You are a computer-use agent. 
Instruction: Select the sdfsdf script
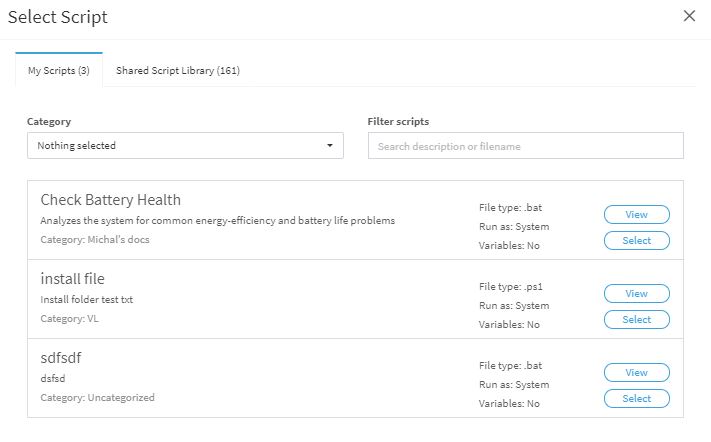637,398
